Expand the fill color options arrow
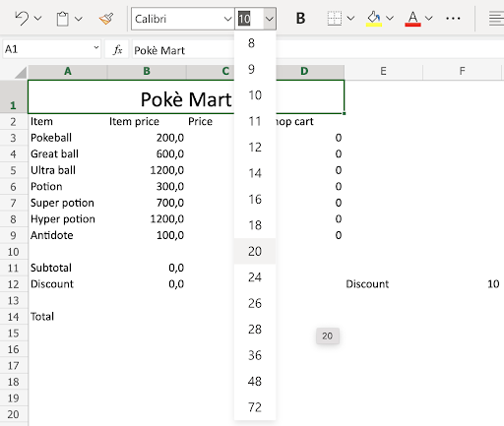The height and width of the screenshot is (426, 504). point(390,19)
